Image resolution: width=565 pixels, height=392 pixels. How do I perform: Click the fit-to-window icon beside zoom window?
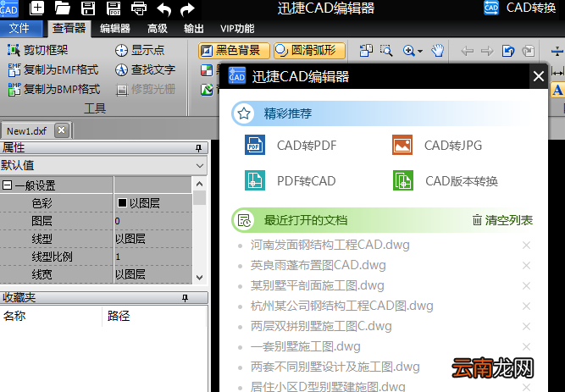[x=366, y=51]
